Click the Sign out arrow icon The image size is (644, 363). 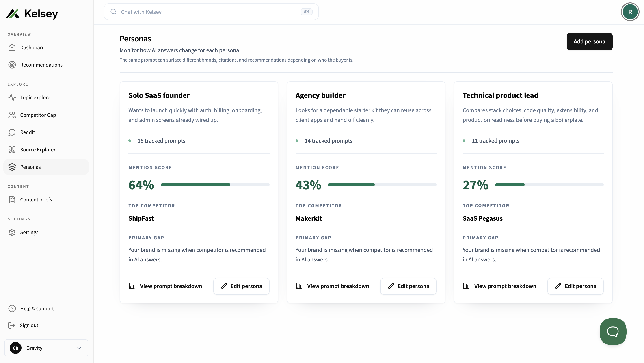pyautogui.click(x=11, y=325)
